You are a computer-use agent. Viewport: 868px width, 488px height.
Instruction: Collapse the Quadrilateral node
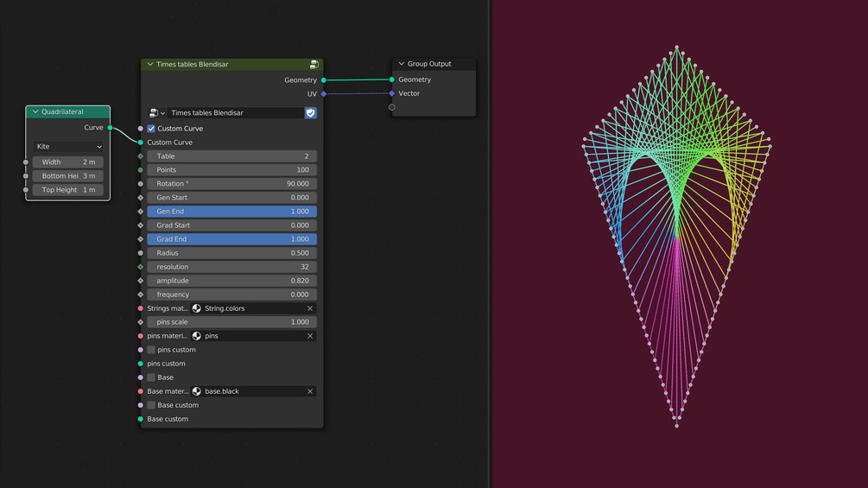tap(35, 111)
